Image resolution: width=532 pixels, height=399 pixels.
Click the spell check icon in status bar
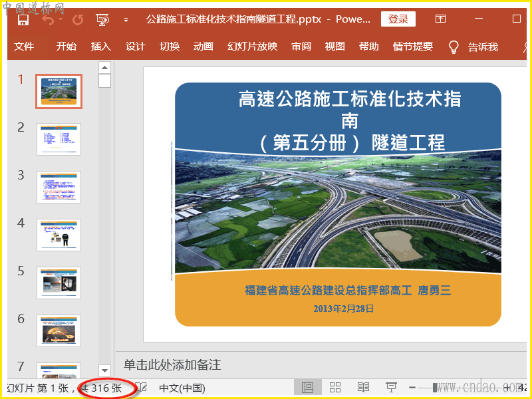click(142, 388)
